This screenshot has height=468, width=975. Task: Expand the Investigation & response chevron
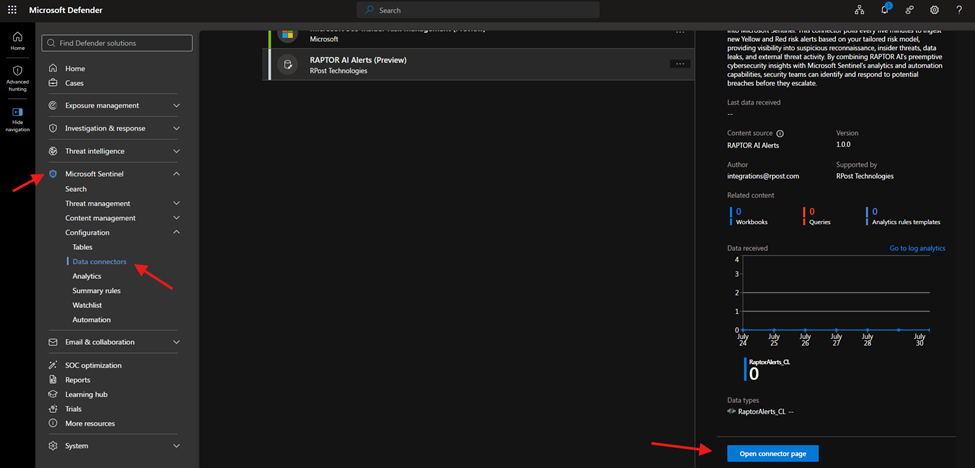point(177,129)
